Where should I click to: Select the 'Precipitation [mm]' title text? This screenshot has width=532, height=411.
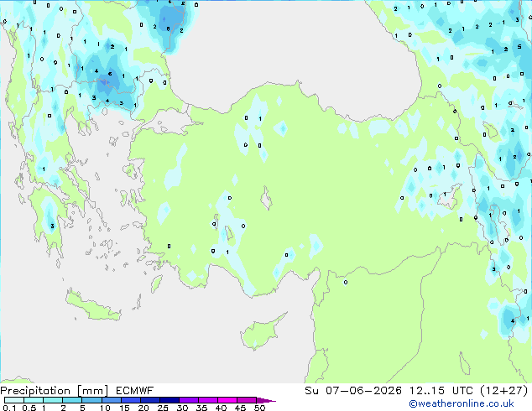coord(54,391)
